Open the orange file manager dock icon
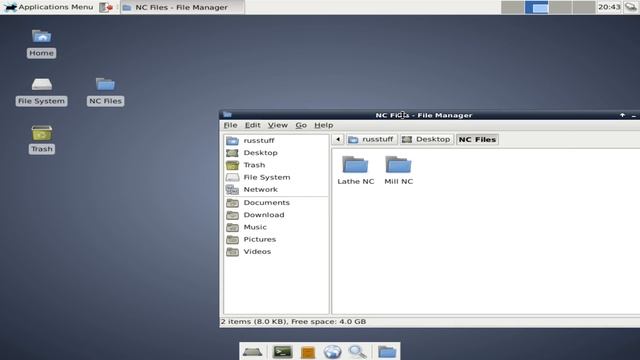The width and height of the screenshot is (640, 360). (x=308, y=352)
